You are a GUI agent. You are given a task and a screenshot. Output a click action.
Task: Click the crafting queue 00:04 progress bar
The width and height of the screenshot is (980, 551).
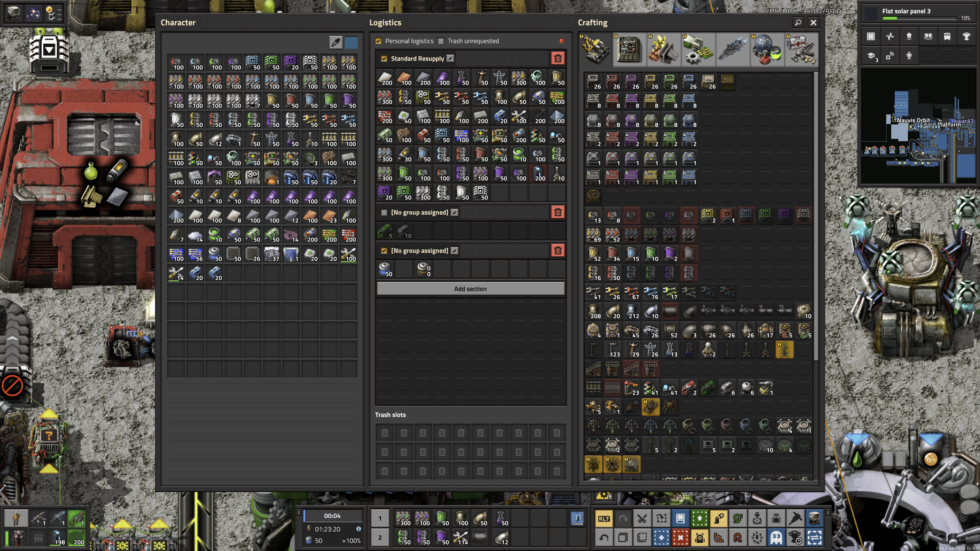point(332,516)
